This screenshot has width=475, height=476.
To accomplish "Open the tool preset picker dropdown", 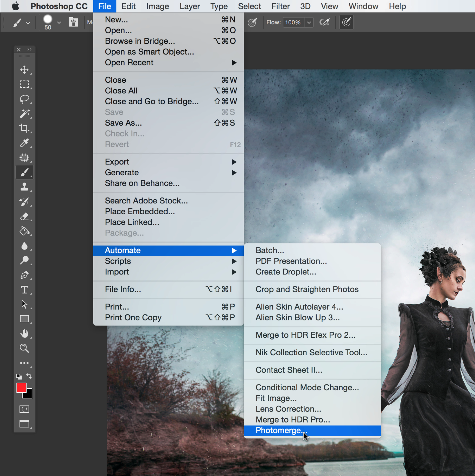I will pyautogui.click(x=28, y=23).
